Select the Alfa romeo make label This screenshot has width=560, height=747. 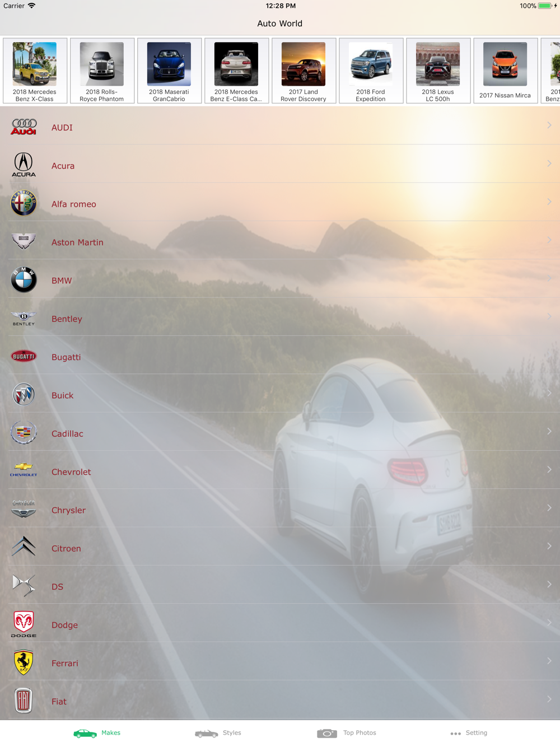coord(74,204)
